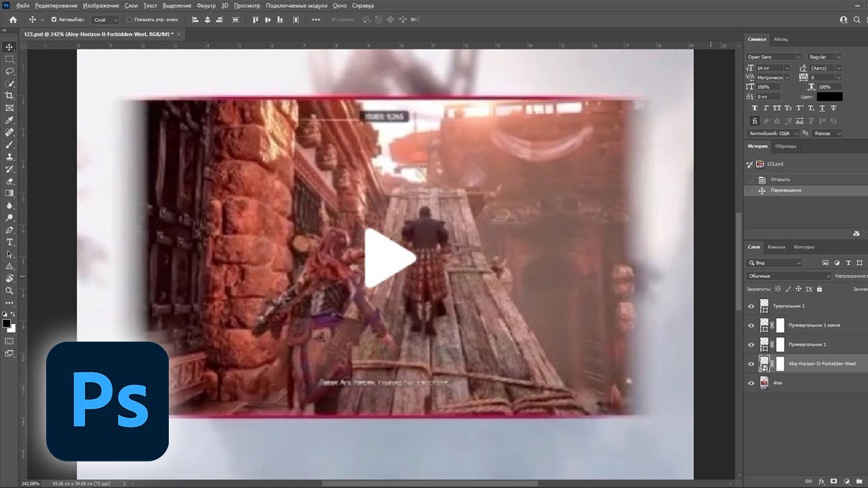The height and width of the screenshot is (488, 868).
Task: Hide the Фон background layer
Action: pos(751,383)
